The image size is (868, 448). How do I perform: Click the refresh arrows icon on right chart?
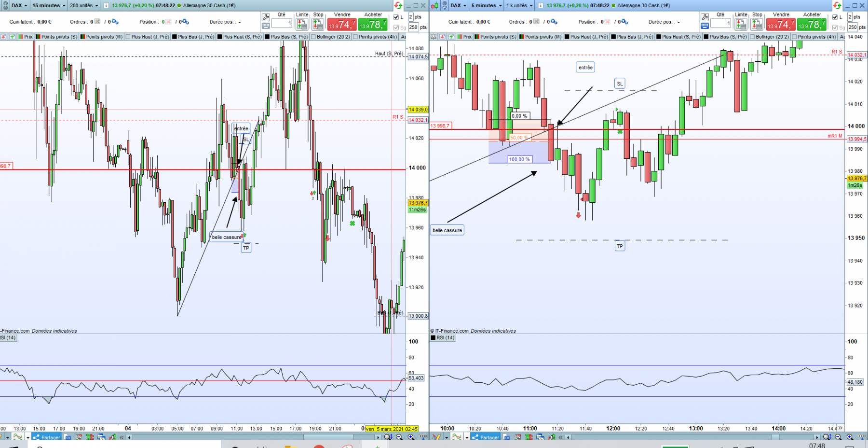(837, 5)
